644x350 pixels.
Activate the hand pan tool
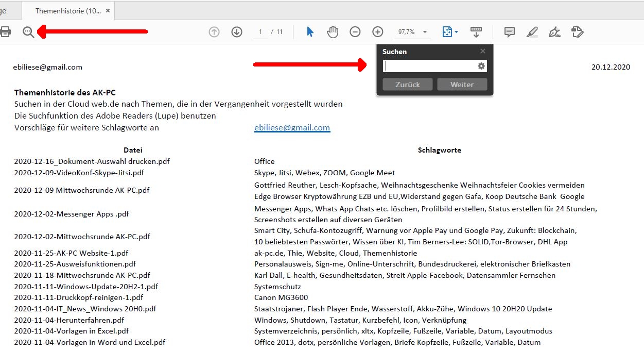pyautogui.click(x=333, y=32)
